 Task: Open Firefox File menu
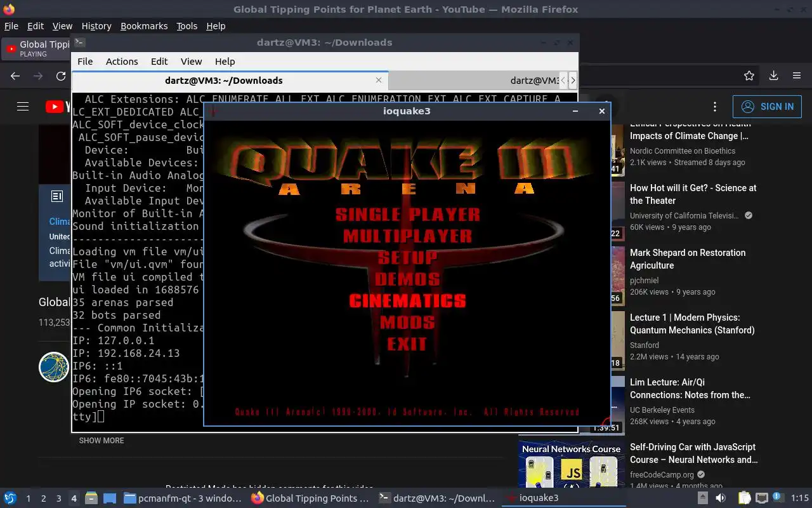click(x=11, y=26)
